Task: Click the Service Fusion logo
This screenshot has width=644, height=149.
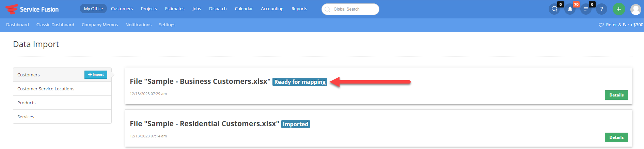Action: point(32,9)
